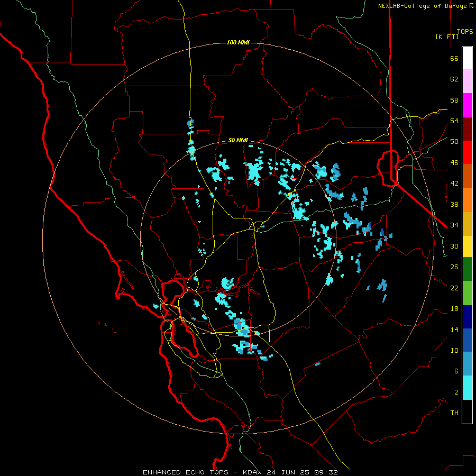Click the light pink 62 kft swatch
Image resolution: width=476 pixels, height=476 pixels.
pyautogui.click(x=467, y=81)
